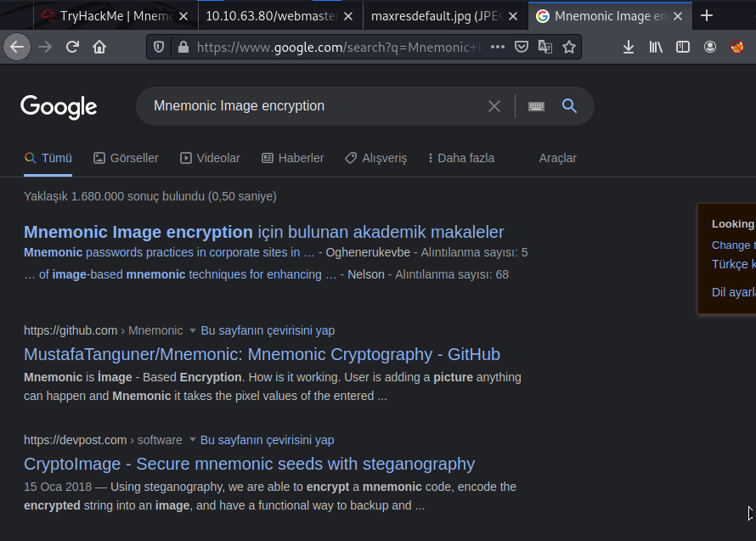Screen dimensions: 756x541
Task: Click the forward navigation arrow
Action: [45, 47]
